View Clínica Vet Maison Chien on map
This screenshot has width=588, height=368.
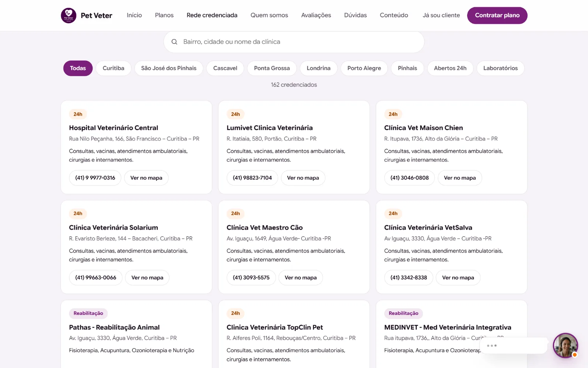[x=460, y=178]
